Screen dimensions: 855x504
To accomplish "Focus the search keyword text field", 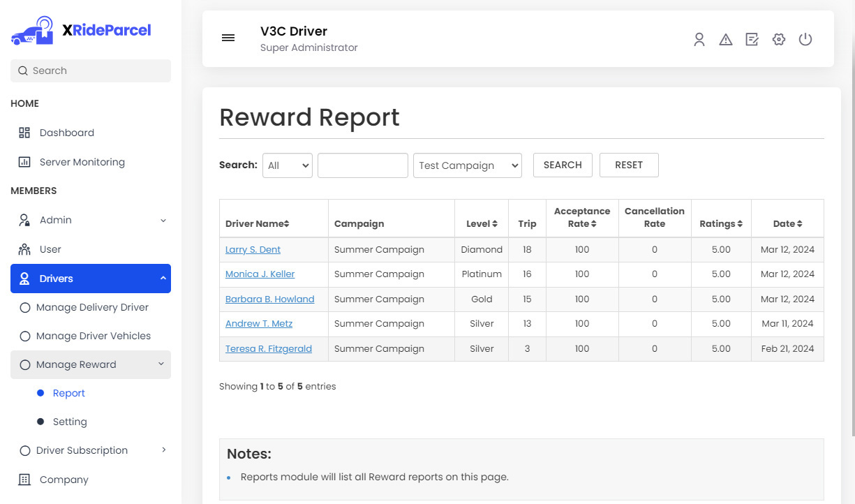I will 362,165.
